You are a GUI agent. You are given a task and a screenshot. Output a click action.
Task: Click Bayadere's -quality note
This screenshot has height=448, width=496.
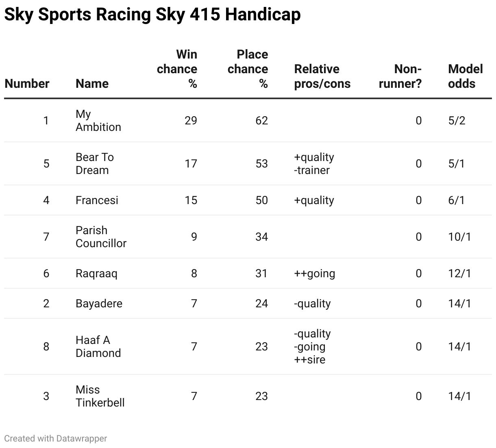[312, 303]
